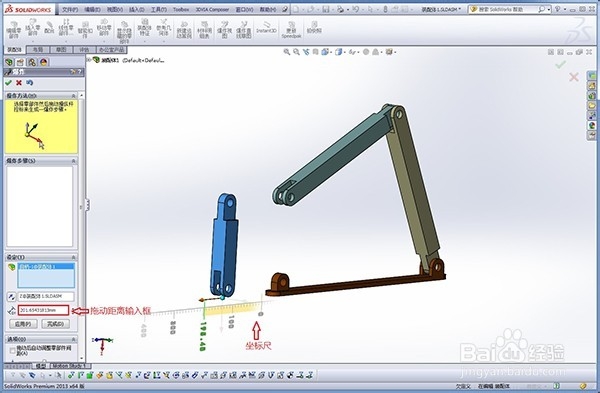The width and height of the screenshot is (600, 393).
Task: Click the 应用(P) button
Action: tap(23, 324)
